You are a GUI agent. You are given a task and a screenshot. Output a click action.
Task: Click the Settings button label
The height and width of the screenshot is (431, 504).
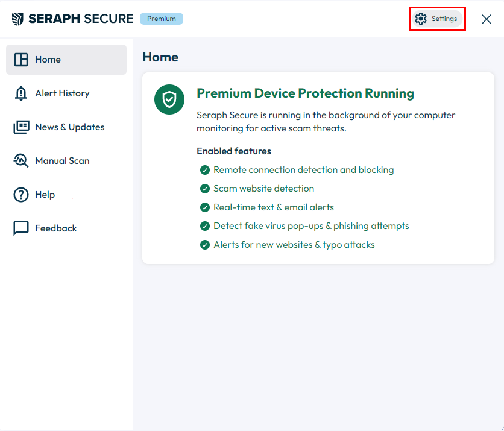[x=444, y=19]
